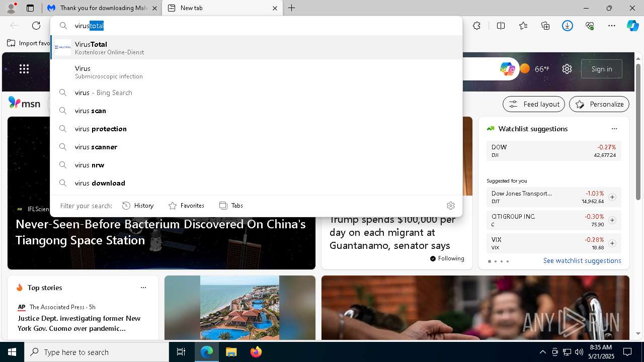Image resolution: width=644 pixels, height=362 pixels.
Task: Launch the Copilot sidebar icon
Action: 632,26
